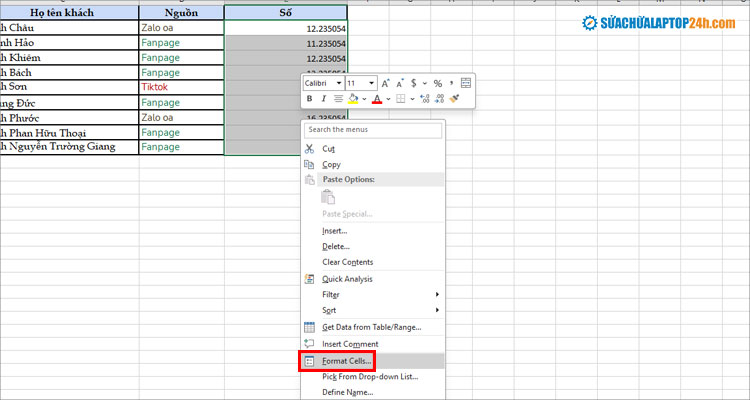750x400 pixels.
Task: Toggle center alignment in mini toolbar
Action: point(338,100)
